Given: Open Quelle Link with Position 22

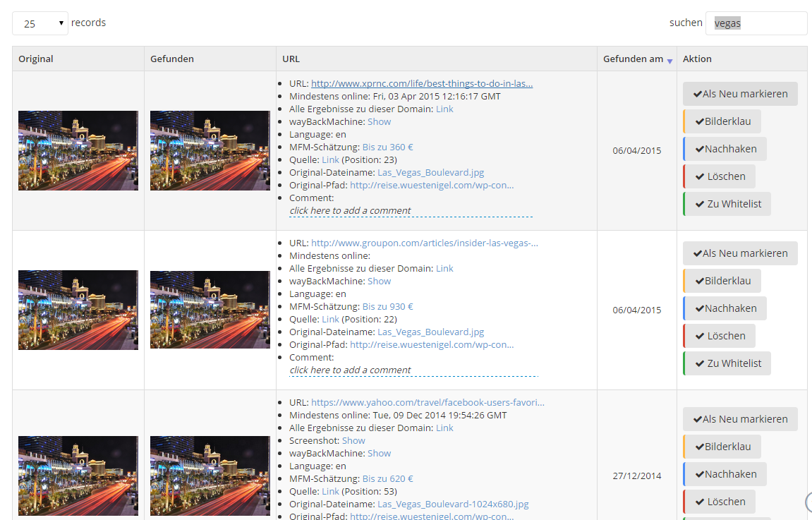Looking at the screenshot, I should (x=330, y=319).
